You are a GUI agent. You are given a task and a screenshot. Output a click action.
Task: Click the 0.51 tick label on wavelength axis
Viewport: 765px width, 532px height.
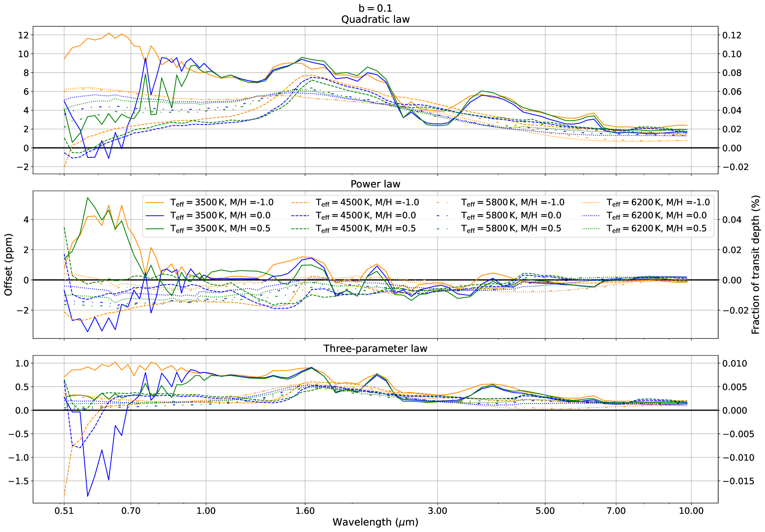[x=64, y=511]
